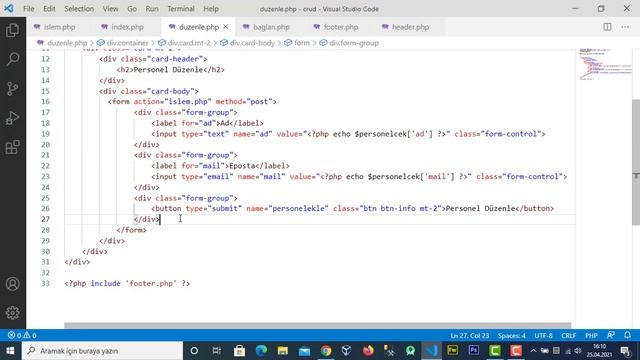This screenshot has height=360, width=640.
Task: Open Visual Studio Code taskbar icon
Action: coord(431,351)
